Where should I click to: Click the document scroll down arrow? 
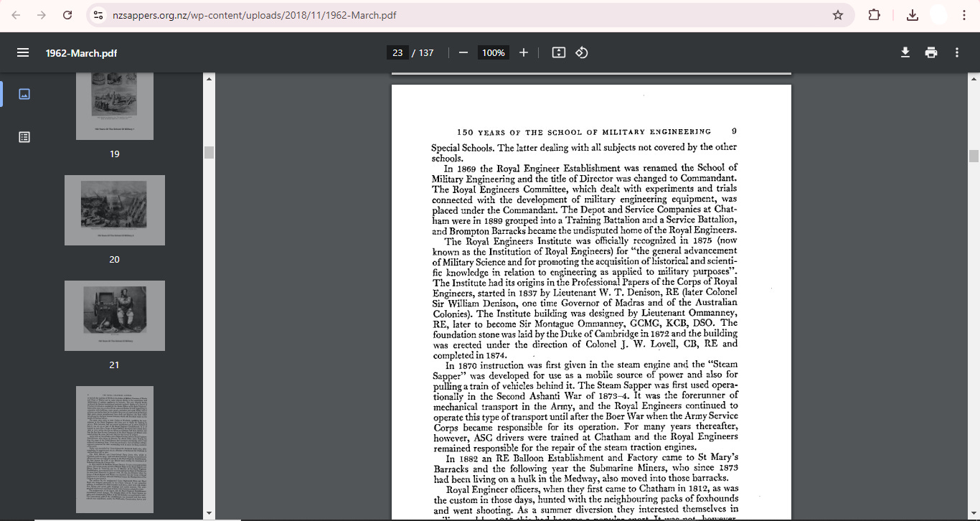tap(974, 513)
